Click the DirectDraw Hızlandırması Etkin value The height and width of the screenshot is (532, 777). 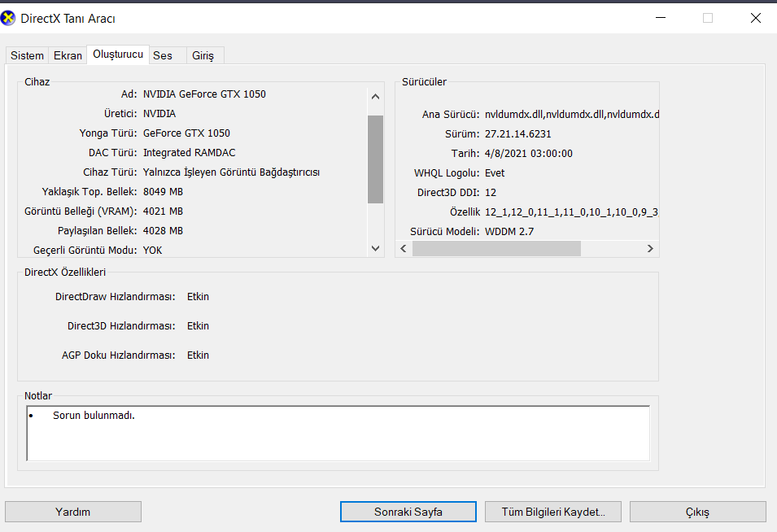click(x=198, y=297)
